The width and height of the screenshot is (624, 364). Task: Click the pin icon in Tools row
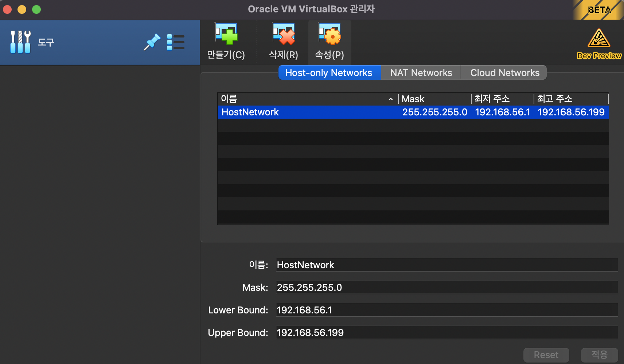pyautogui.click(x=152, y=42)
